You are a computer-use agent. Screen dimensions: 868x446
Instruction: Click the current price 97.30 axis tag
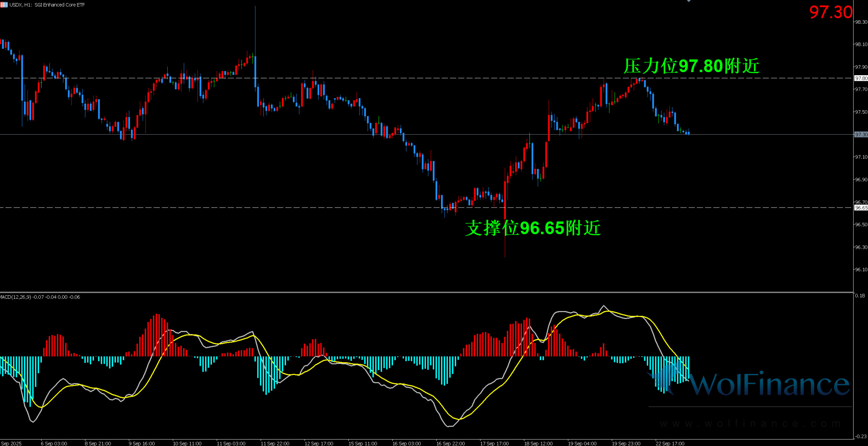[x=861, y=135]
